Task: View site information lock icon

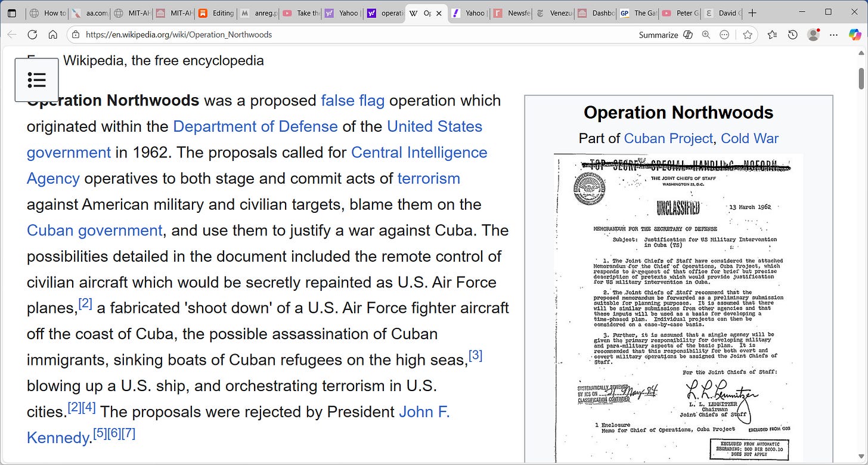Action: pos(76,35)
